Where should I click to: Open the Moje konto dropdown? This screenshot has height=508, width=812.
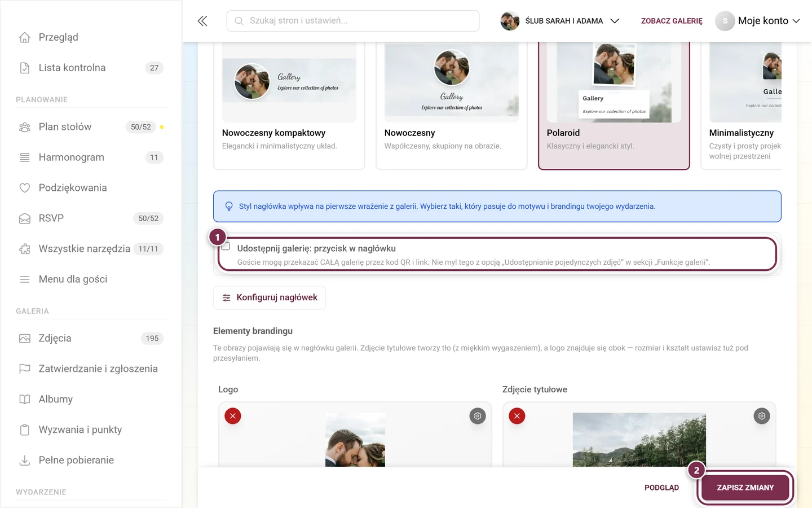click(758, 21)
